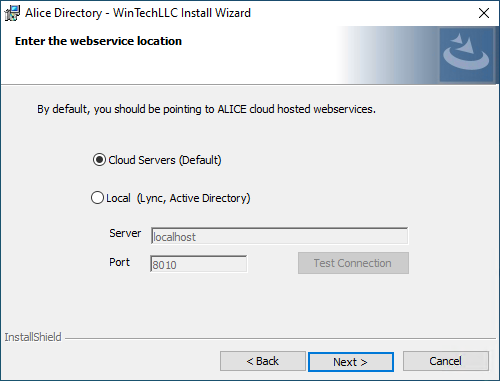Click the Server field label
Screen dimensions: 500x381
click(x=125, y=233)
